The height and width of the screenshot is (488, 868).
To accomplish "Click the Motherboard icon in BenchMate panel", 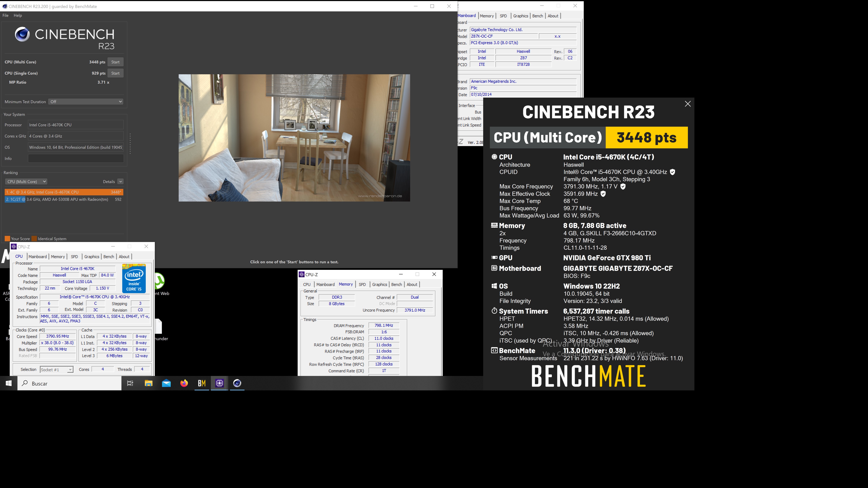I will coord(494,268).
